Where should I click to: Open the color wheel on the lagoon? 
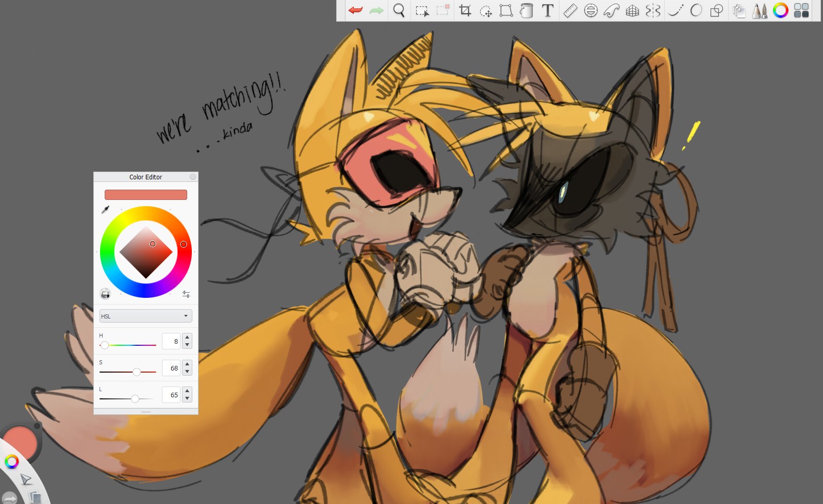[x=11, y=462]
